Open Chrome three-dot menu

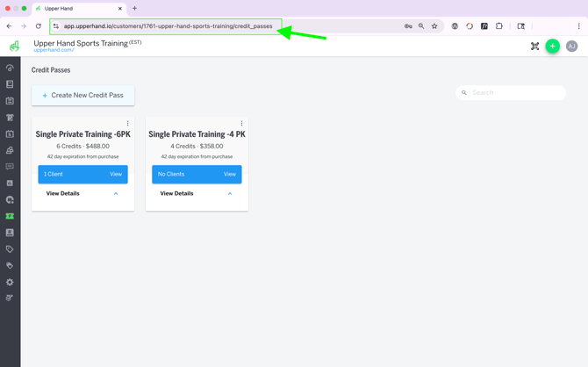[x=578, y=26]
